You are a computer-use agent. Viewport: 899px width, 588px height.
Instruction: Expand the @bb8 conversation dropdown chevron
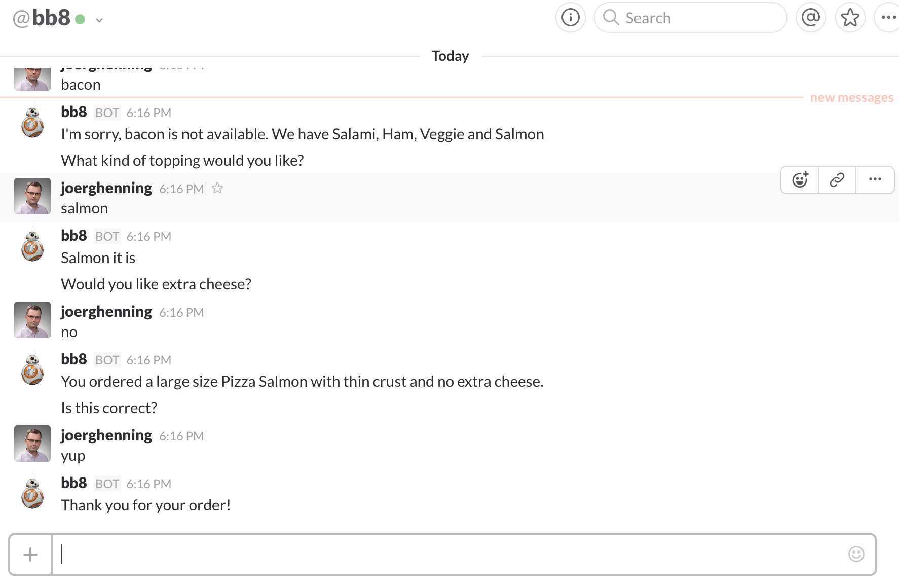click(99, 20)
